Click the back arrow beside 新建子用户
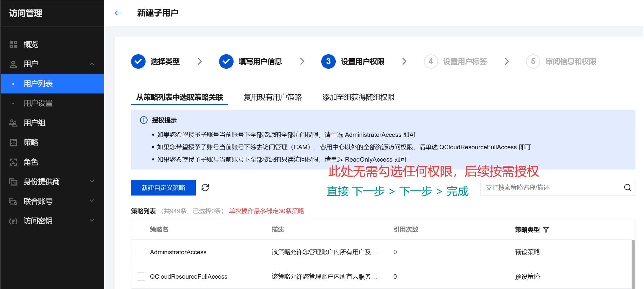Image resolution: width=644 pixels, height=289 pixels. pyautogui.click(x=118, y=13)
